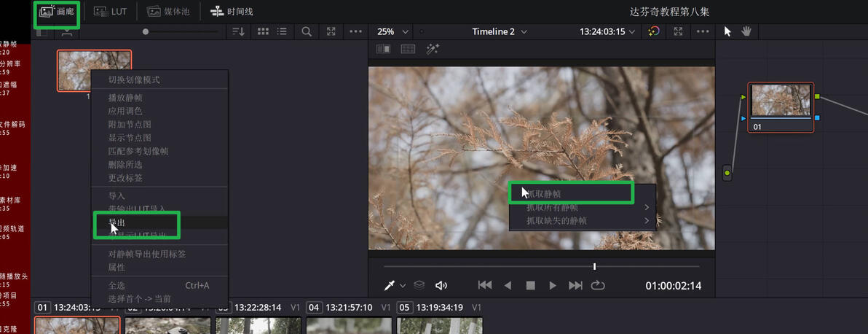The image size is (868, 334).
Task: Select clip 03 thumbnail at 13:22:28:14
Action: pyautogui.click(x=259, y=325)
